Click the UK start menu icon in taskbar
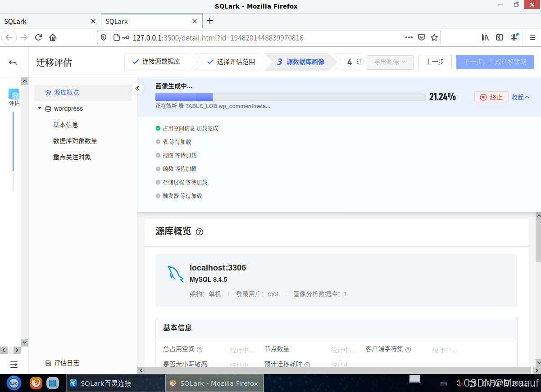The width and height of the screenshot is (541, 392). click(14, 383)
